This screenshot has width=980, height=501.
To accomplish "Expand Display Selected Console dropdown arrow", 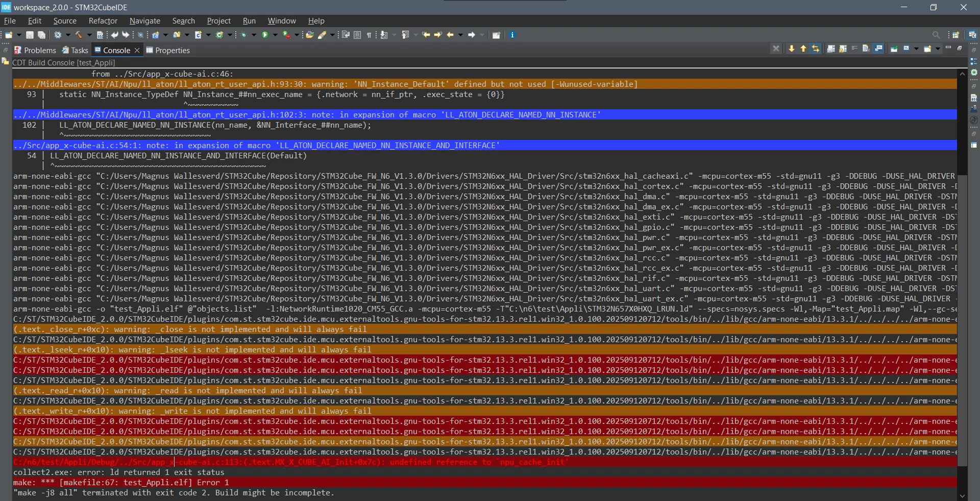I will [916, 49].
